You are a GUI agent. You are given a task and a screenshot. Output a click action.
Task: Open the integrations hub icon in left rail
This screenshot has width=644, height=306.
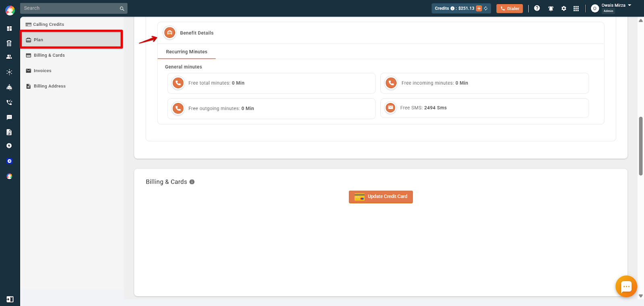pos(9,72)
